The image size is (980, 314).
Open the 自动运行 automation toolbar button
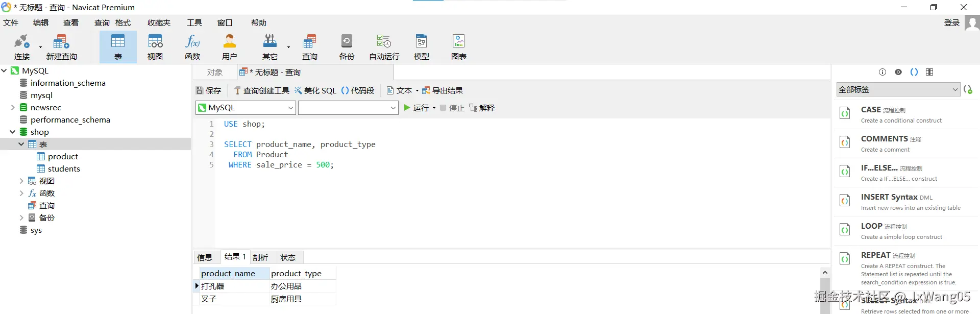pyautogui.click(x=384, y=47)
